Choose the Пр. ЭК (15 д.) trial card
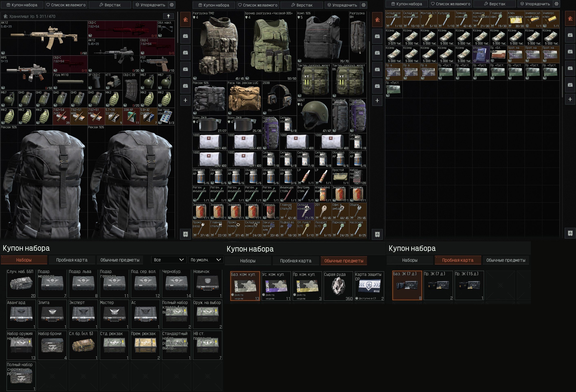Screen dimensions: 576x392 click(469, 285)
